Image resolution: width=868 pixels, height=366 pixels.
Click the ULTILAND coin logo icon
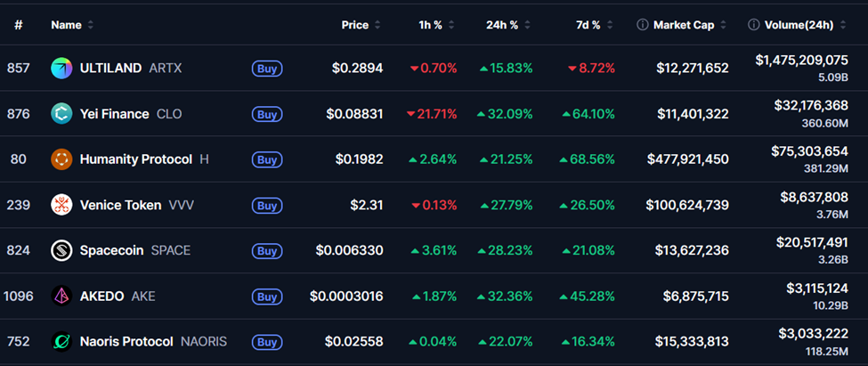click(x=61, y=68)
